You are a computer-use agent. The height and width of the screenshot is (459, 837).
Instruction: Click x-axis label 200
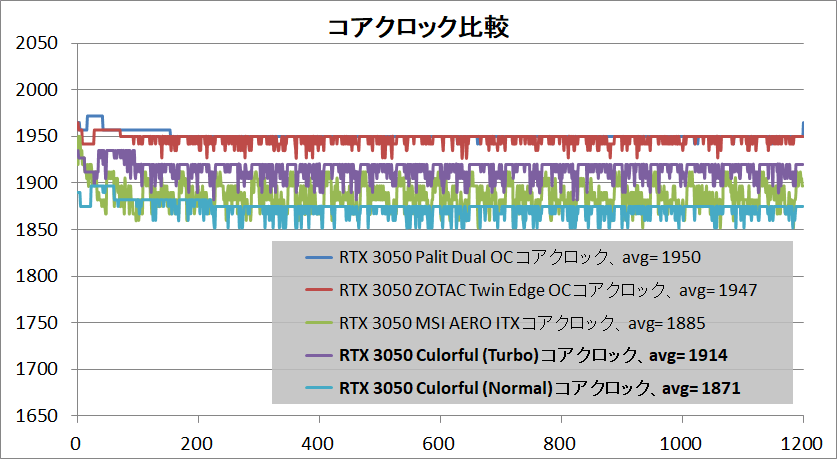click(198, 444)
